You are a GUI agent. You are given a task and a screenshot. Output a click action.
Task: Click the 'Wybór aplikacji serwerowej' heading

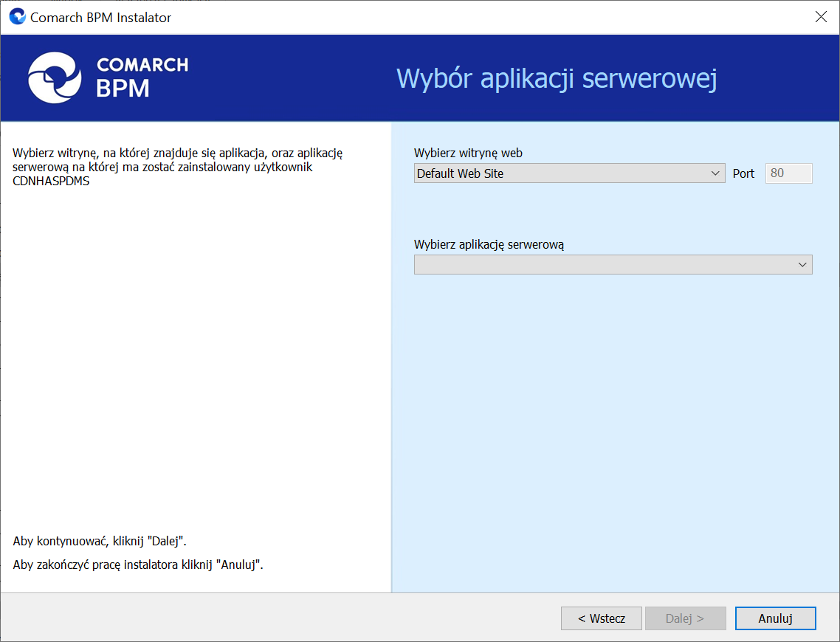coord(557,79)
